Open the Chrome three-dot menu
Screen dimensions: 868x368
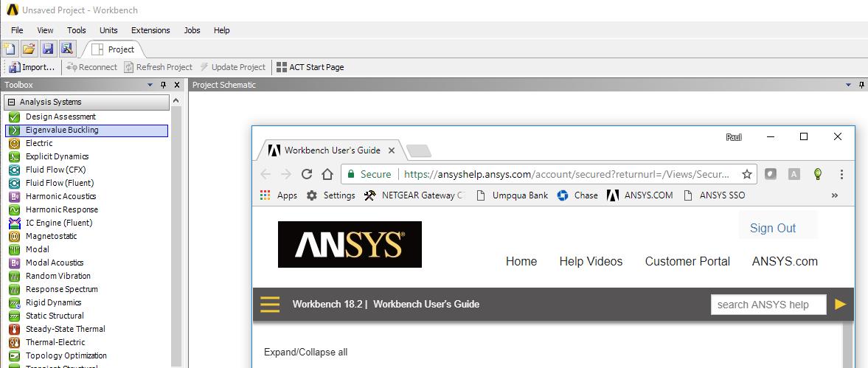point(841,174)
